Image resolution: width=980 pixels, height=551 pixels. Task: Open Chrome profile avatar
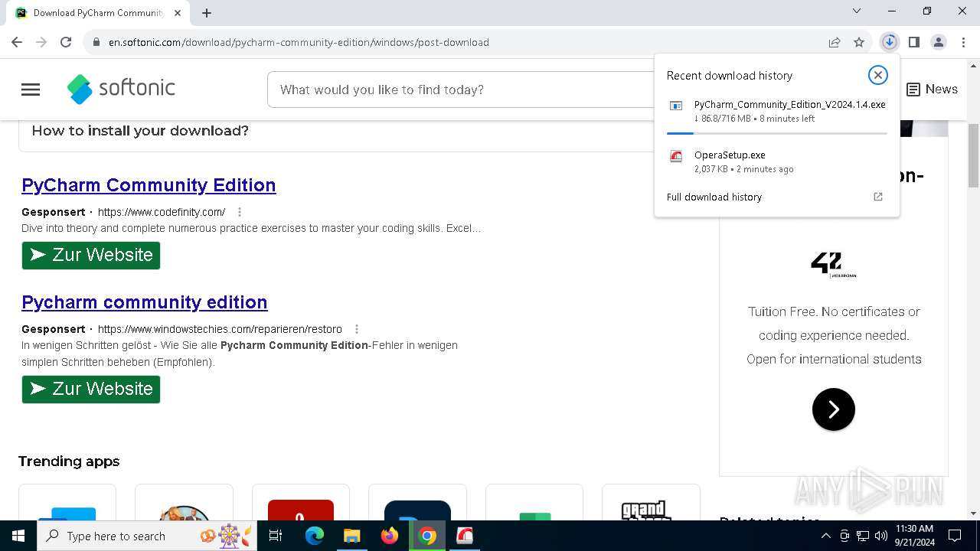(939, 42)
